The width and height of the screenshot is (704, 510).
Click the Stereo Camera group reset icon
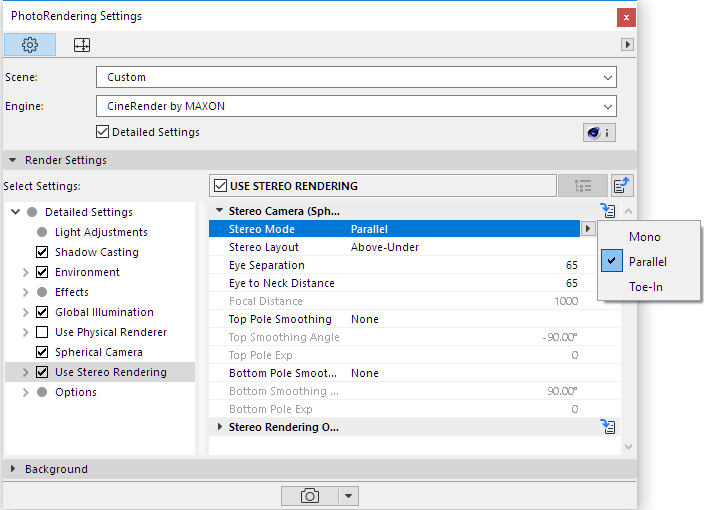608,211
